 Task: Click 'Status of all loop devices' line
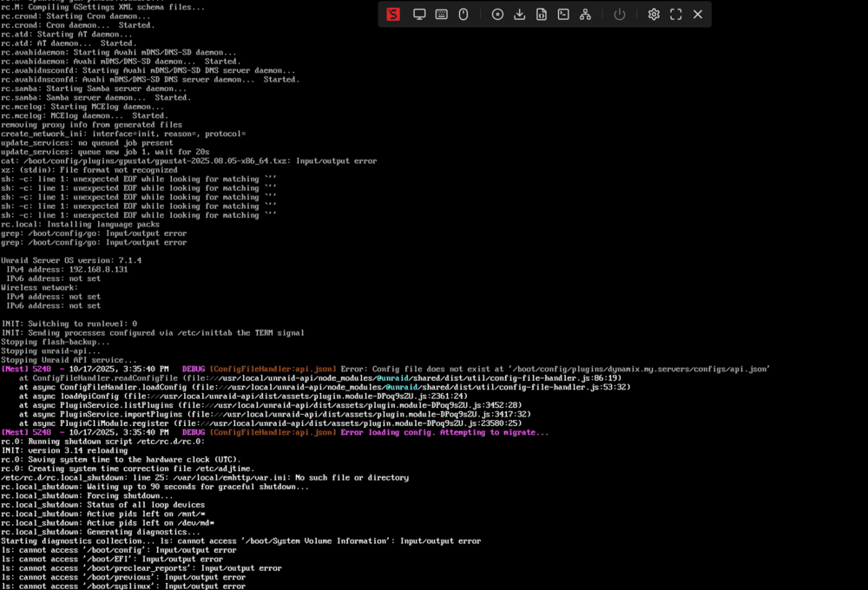click(x=103, y=505)
